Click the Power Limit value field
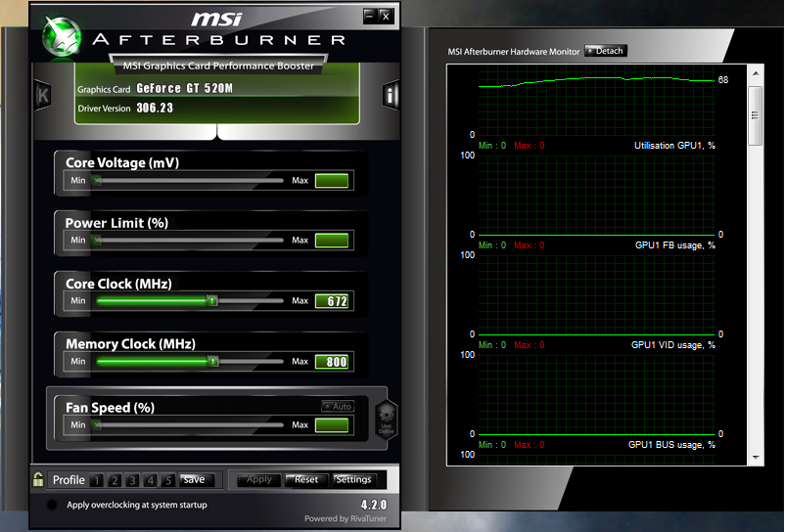This screenshot has height=532, width=785. [332, 241]
